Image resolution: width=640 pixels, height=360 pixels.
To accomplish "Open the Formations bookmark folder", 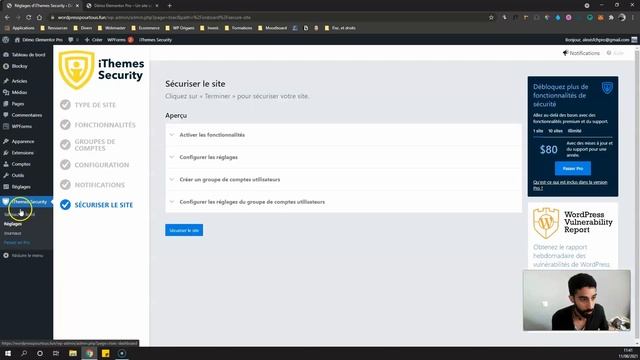I will (239, 28).
